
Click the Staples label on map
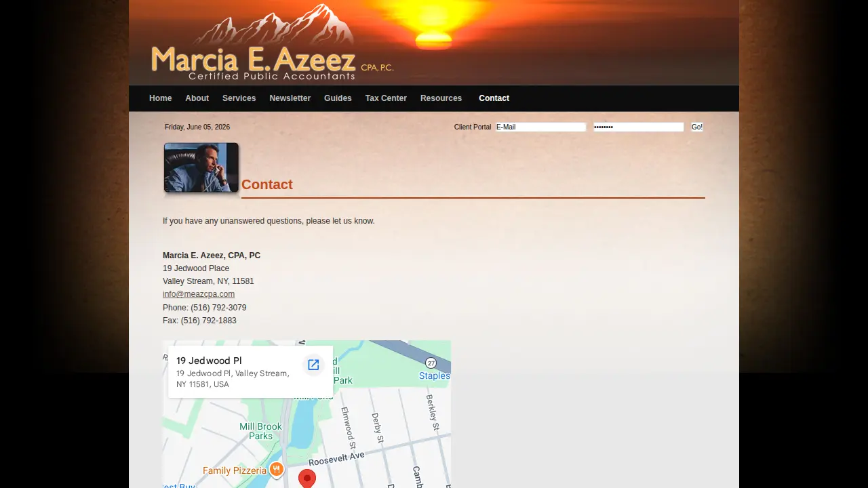pos(435,375)
